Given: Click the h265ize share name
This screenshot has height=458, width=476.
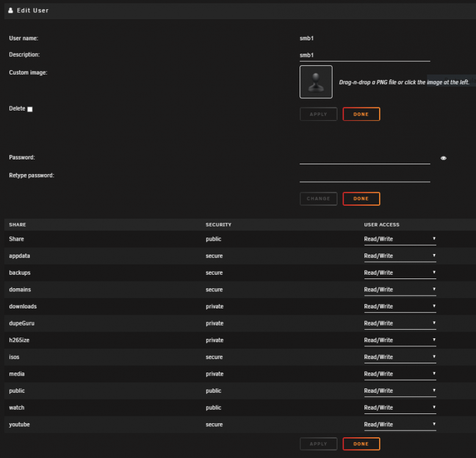Looking at the screenshot, I should coord(19,340).
